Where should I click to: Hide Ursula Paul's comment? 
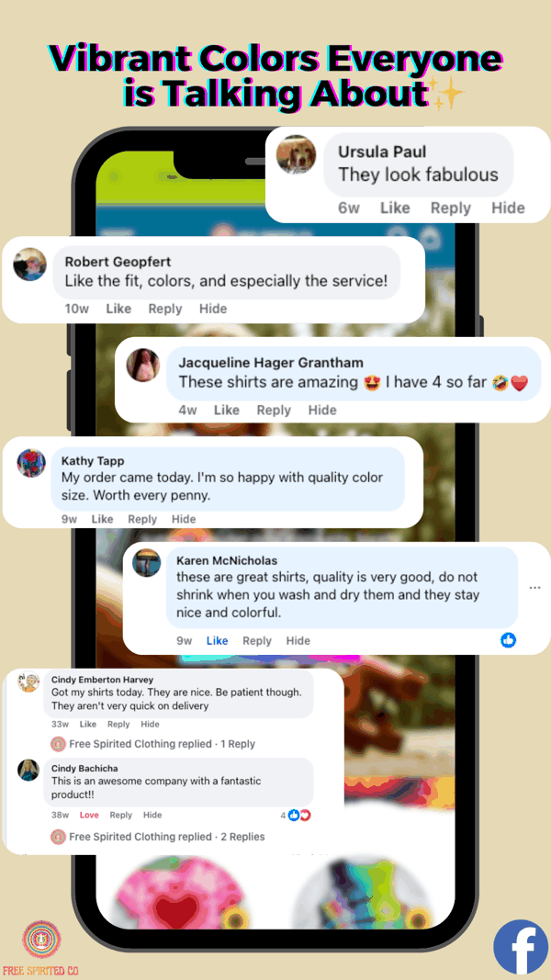(508, 208)
